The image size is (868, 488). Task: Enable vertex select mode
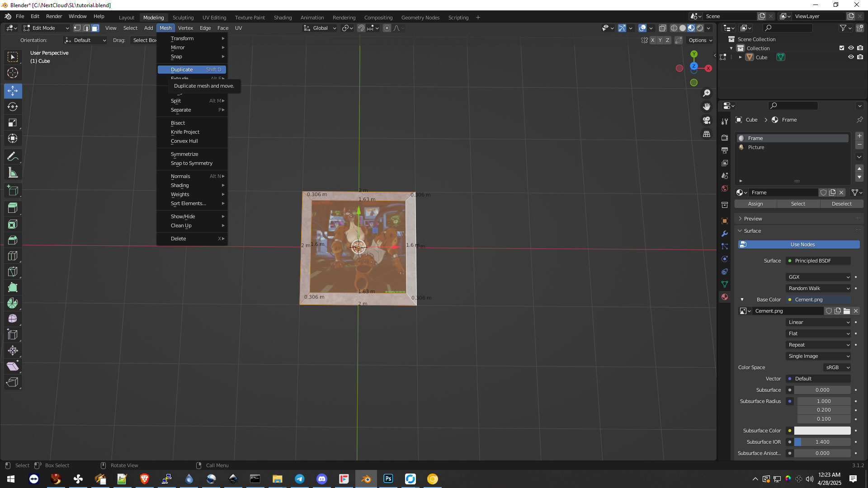(77, 28)
